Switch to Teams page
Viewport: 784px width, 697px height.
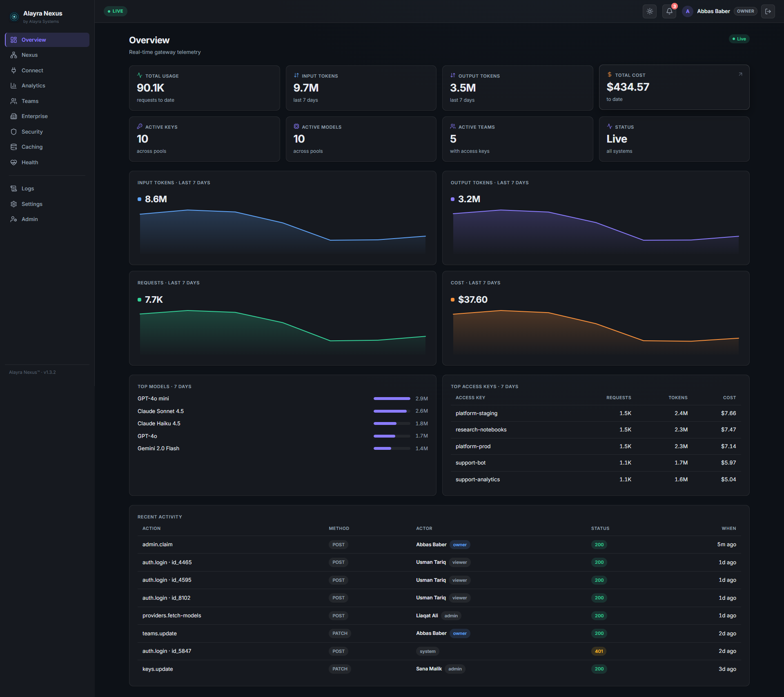click(47, 101)
